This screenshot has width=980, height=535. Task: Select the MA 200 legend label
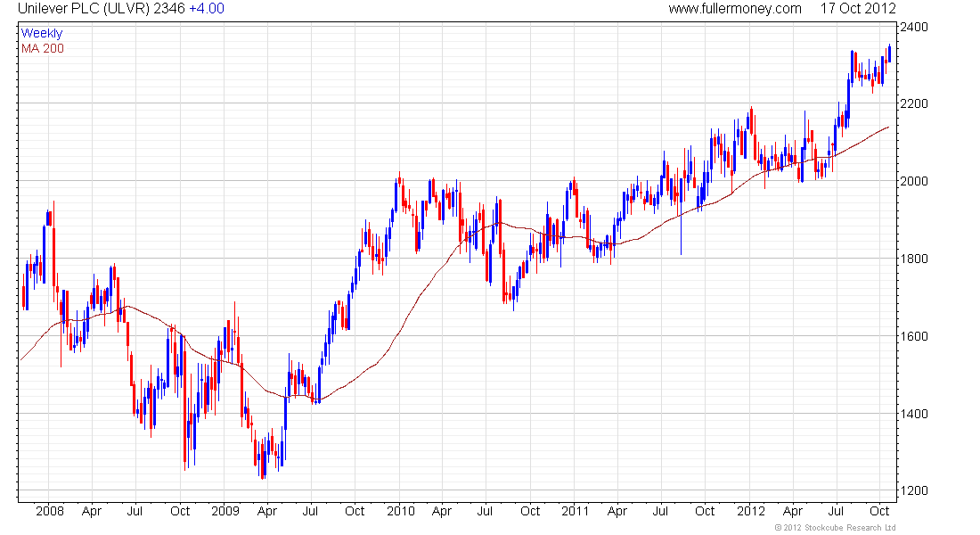click(43, 48)
